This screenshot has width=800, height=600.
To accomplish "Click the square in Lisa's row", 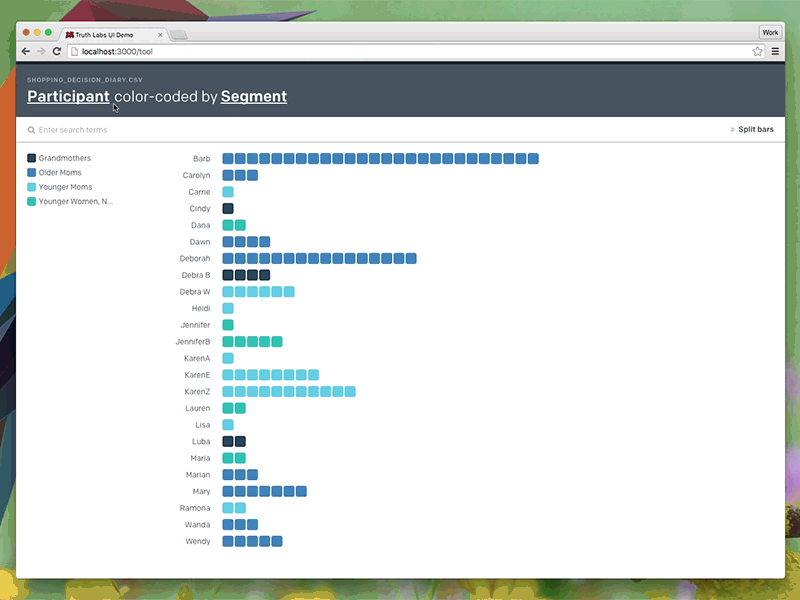I will (x=228, y=425).
